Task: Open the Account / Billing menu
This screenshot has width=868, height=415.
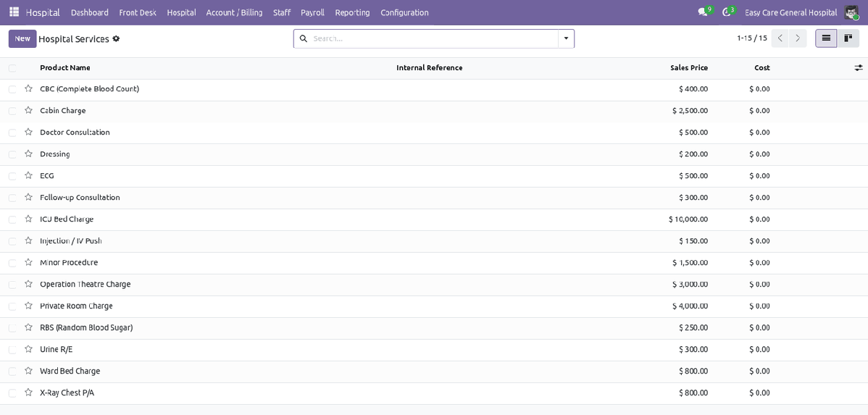Action: (x=234, y=12)
